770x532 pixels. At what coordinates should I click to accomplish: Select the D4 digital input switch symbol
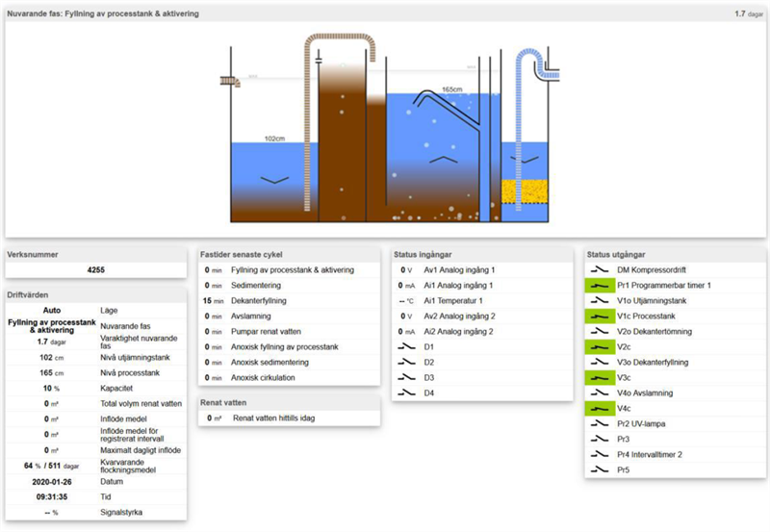click(x=405, y=393)
